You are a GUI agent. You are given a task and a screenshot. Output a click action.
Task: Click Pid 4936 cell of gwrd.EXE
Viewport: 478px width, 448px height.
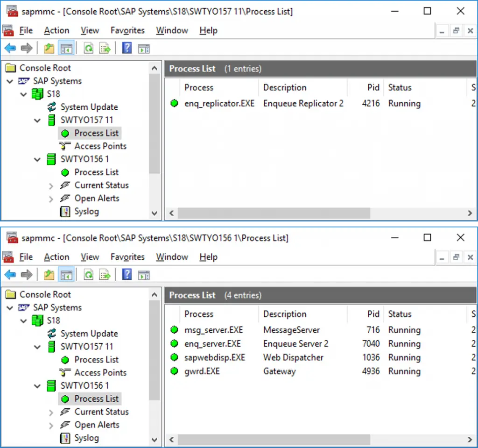coord(371,371)
